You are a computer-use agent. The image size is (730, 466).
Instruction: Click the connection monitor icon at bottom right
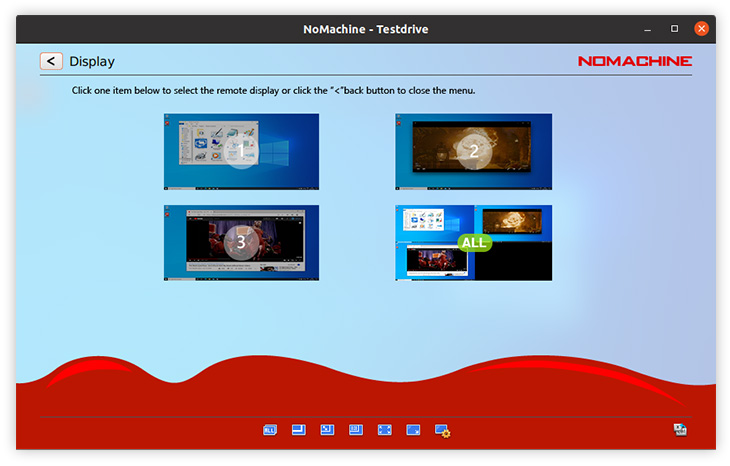tap(681, 430)
